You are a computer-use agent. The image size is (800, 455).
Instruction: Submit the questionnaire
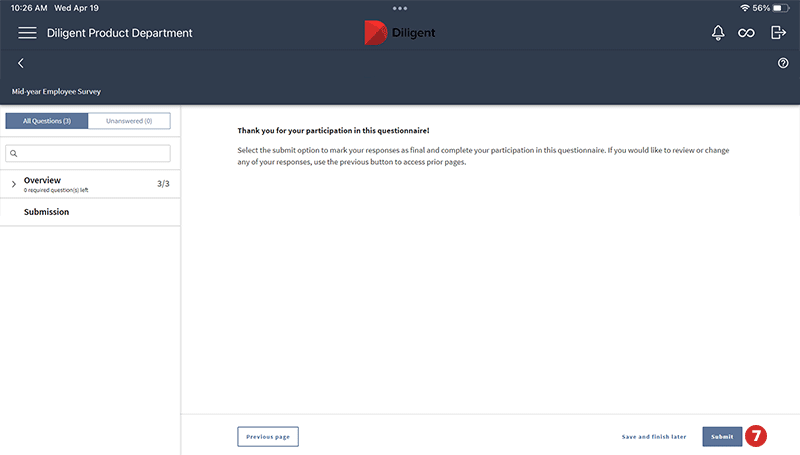tap(722, 436)
